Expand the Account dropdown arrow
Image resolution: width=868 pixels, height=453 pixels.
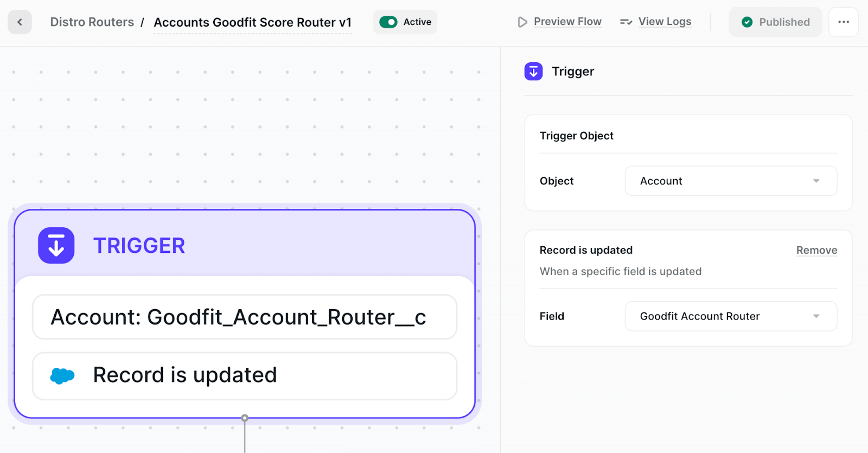point(816,181)
